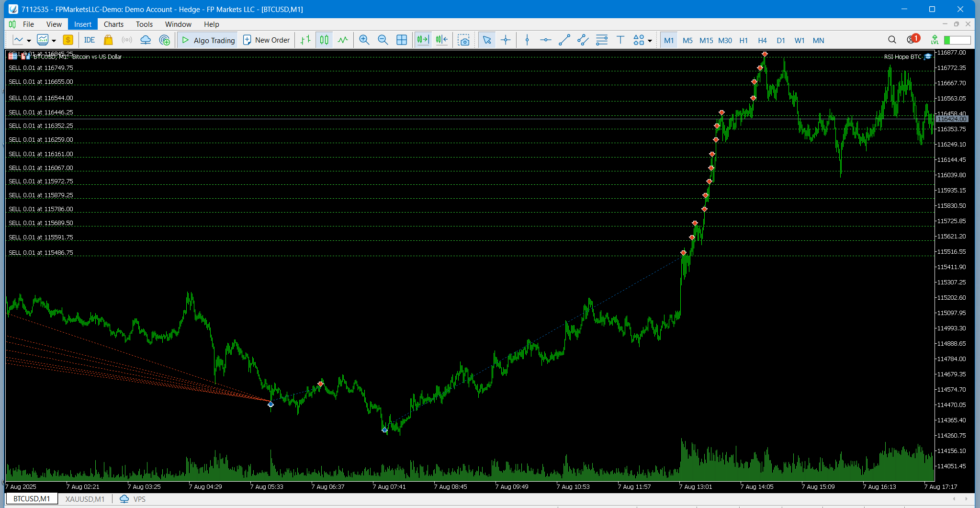This screenshot has width=980, height=508.
Task: Toggle candlestick chart display mode
Action: (324, 40)
